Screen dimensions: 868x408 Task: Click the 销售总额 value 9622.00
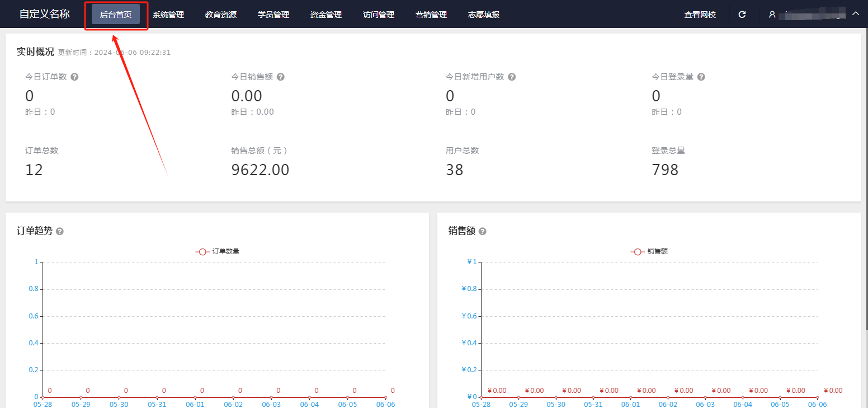[x=261, y=170]
